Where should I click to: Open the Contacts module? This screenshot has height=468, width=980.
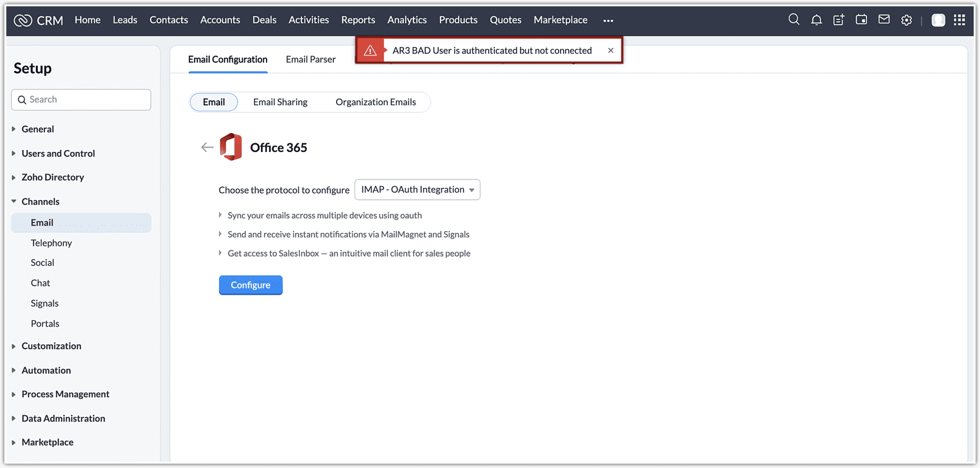click(169, 20)
